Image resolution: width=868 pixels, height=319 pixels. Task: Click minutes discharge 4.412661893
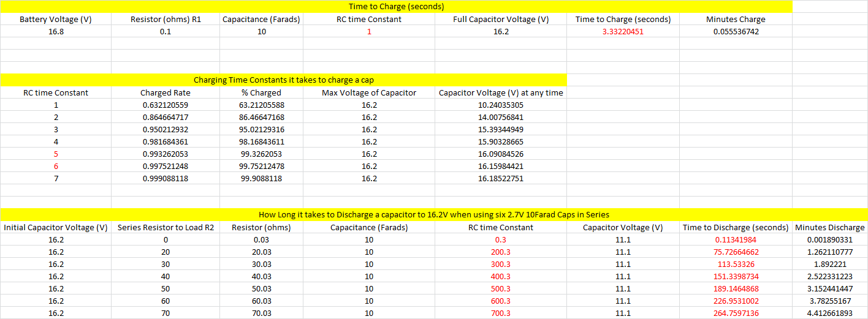[830, 313]
